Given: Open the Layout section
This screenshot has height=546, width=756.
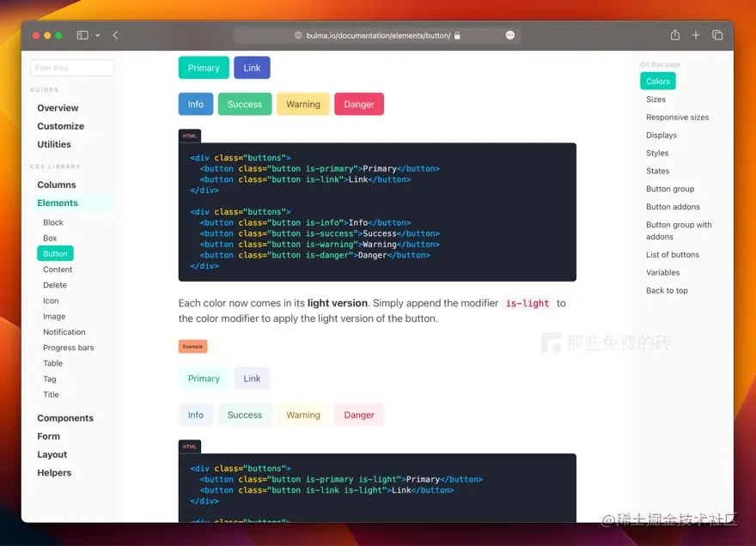Looking at the screenshot, I should pyautogui.click(x=52, y=455).
